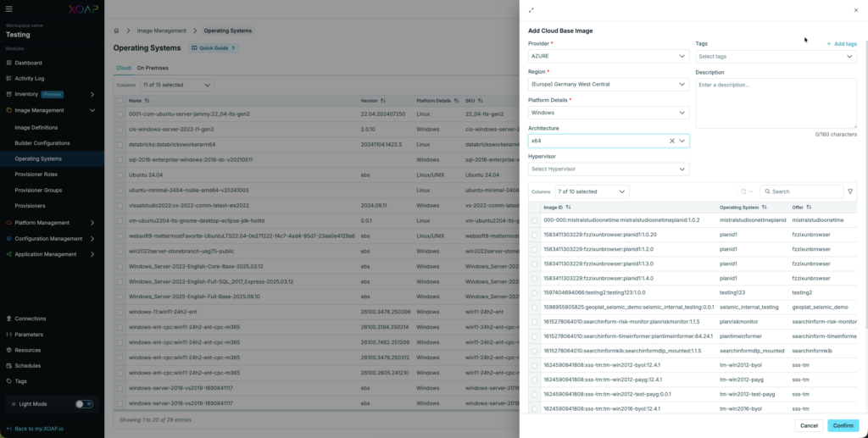Viewport: 868px width, 438px height.
Task: Expand the panel to full screen
Action: pos(531,10)
